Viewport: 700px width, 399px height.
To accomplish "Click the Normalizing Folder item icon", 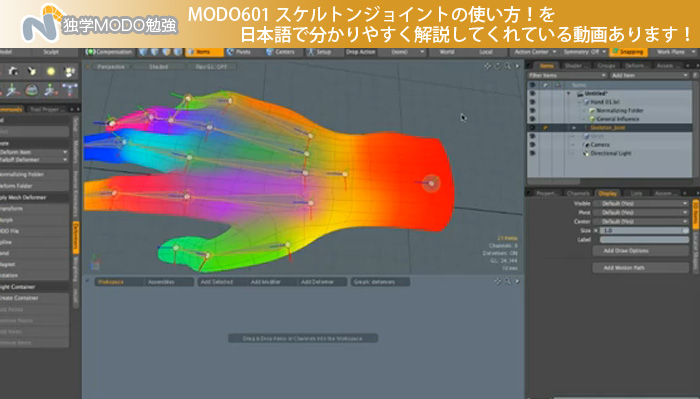I will (592, 111).
